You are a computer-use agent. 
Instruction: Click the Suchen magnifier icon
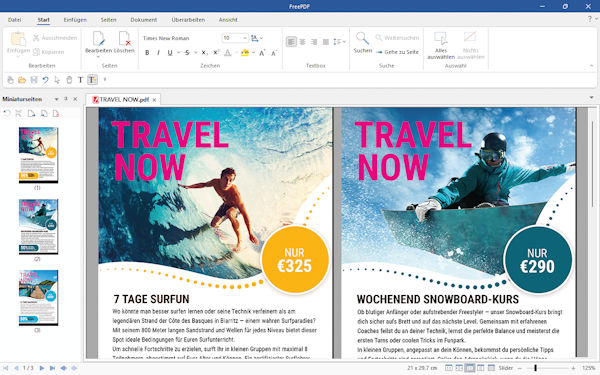point(362,38)
